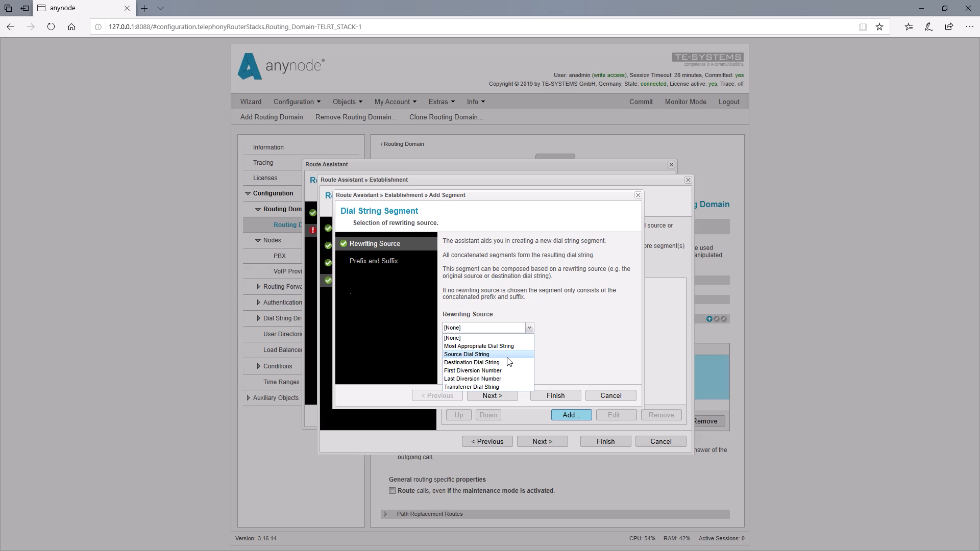Choose Destination Dial String option

(x=488, y=362)
